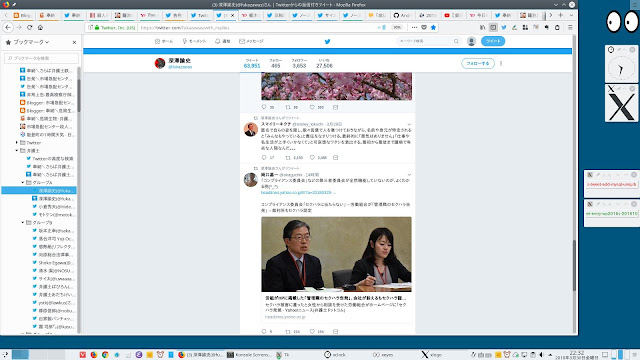640x360 pixels.
Task: Expand the Twitter bookmark folder
Action: (x=17, y=142)
